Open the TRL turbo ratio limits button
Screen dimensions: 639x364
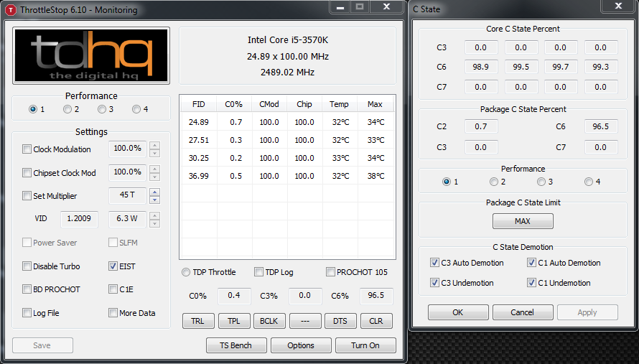pyautogui.click(x=198, y=321)
